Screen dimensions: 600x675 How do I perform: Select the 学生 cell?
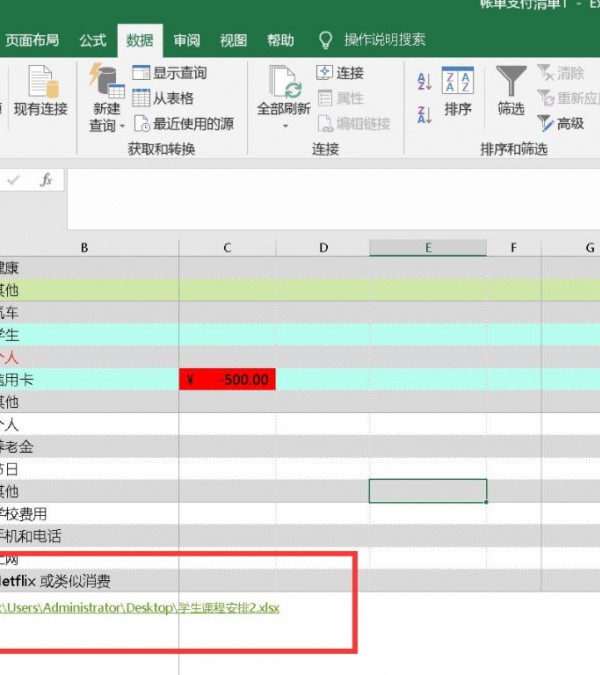coord(89,335)
